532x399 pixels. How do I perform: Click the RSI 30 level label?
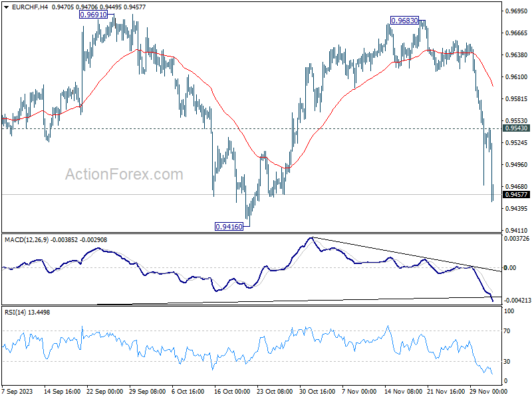[x=507, y=362]
